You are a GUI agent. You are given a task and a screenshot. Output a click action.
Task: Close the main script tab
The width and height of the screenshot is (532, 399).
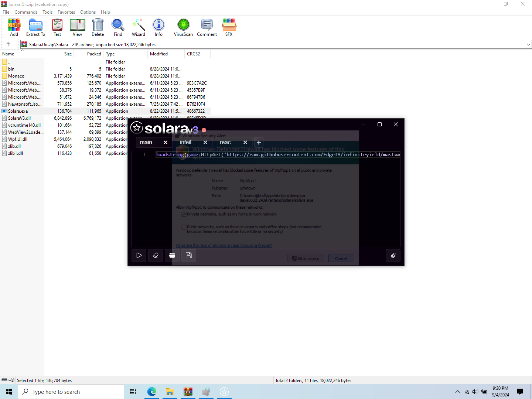(x=166, y=142)
